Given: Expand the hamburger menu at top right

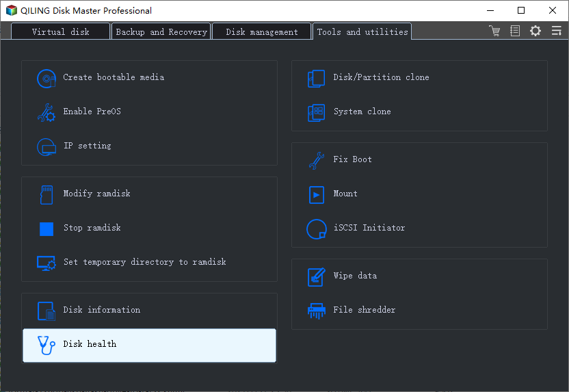Looking at the screenshot, I should (556, 31).
